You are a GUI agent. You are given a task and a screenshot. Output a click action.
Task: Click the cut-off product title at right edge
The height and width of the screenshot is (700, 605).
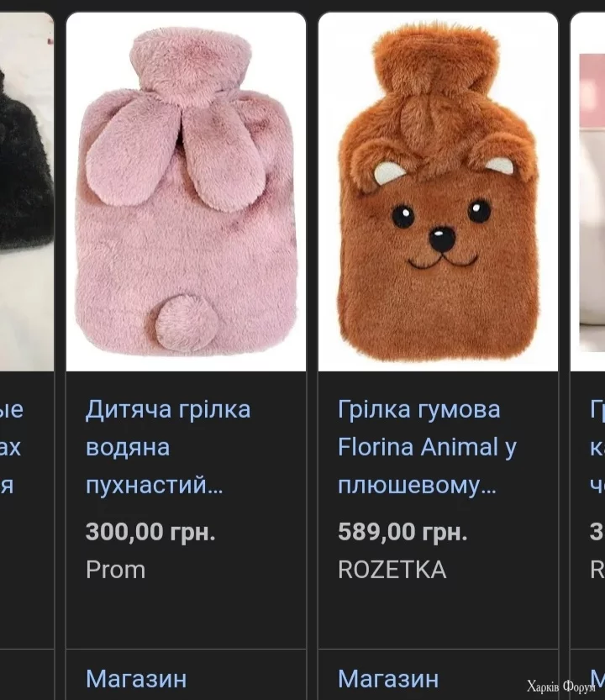[597, 447]
